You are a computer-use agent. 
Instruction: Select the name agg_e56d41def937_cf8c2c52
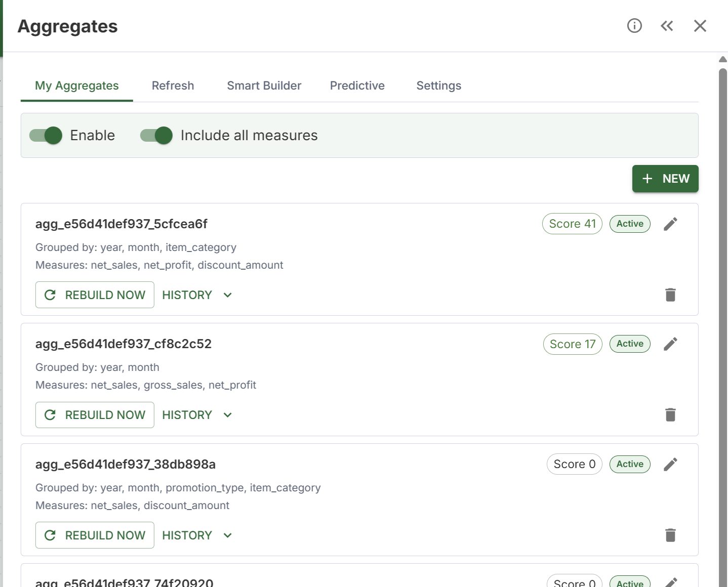124,344
